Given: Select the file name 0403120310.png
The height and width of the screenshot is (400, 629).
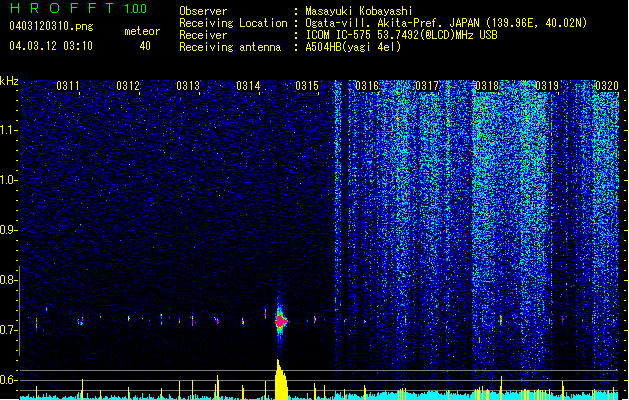Looking at the screenshot, I should (x=51, y=26).
